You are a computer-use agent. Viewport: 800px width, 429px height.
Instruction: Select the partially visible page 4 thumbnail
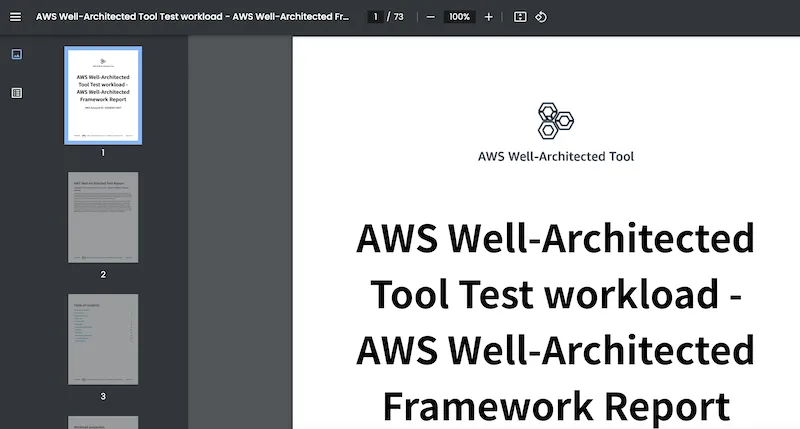103,422
